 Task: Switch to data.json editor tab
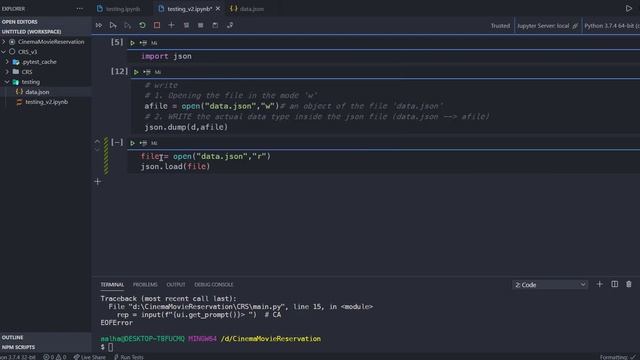(x=247, y=9)
